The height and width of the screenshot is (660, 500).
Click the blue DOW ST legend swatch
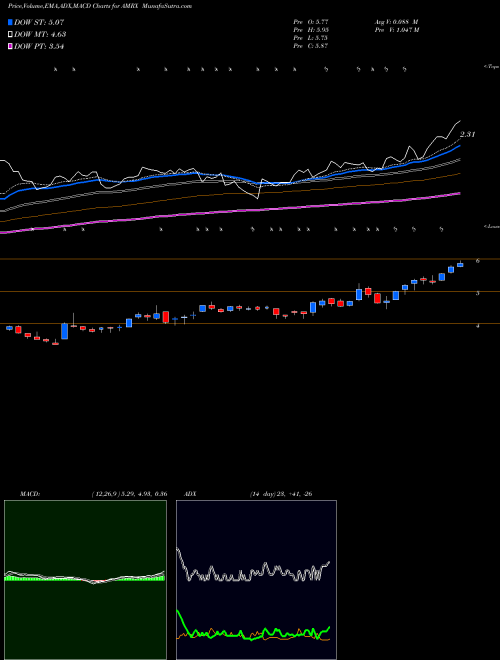pos(11,22)
